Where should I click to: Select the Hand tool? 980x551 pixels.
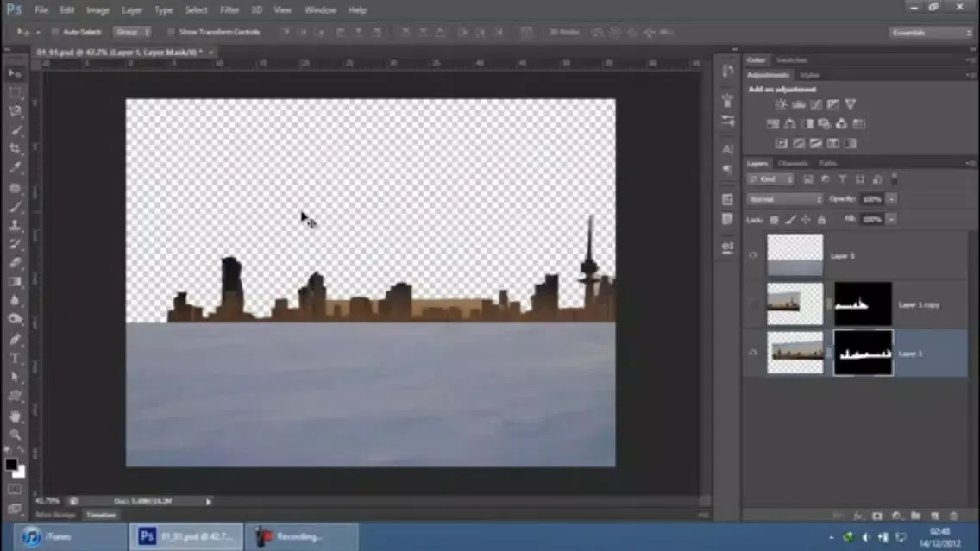(15, 416)
